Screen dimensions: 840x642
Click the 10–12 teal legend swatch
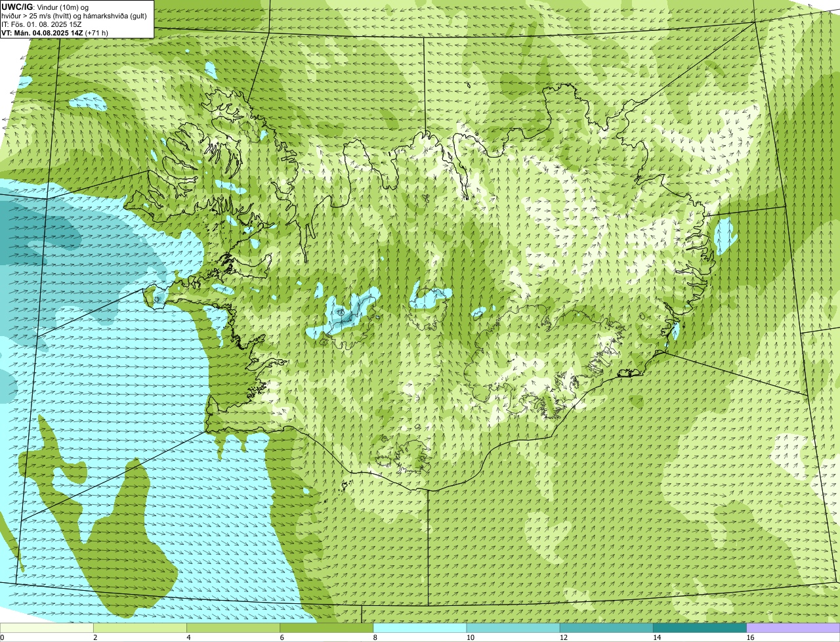(x=514, y=628)
